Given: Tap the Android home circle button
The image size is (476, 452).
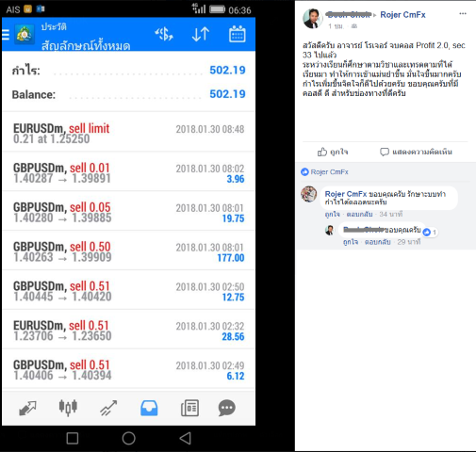Looking at the screenshot, I should coord(129,438).
